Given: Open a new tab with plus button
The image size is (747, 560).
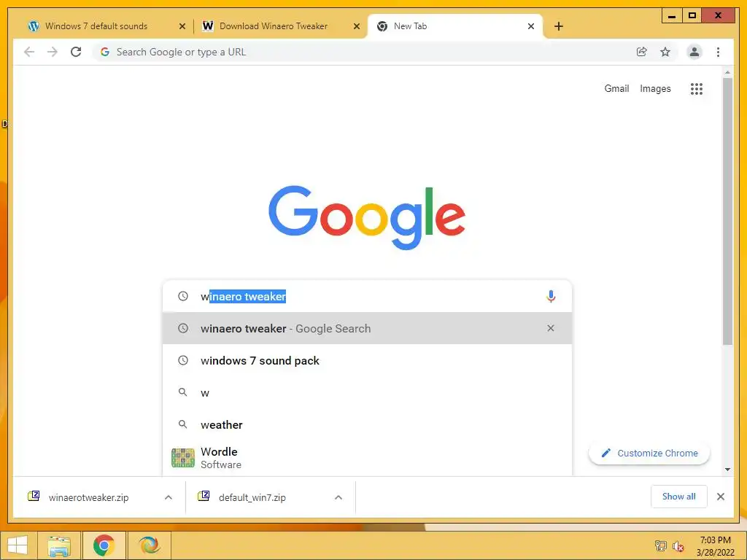Looking at the screenshot, I should tap(559, 26).
